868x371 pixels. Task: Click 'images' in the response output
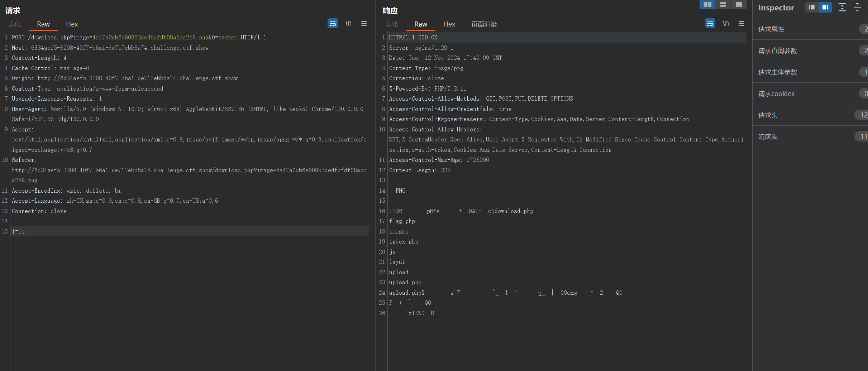[399, 231]
